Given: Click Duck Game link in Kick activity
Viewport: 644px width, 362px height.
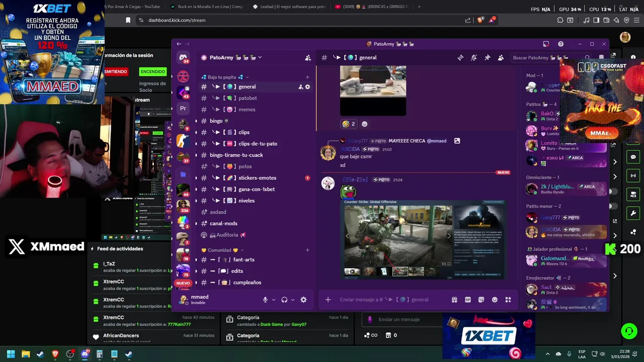Looking at the screenshot, I should point(271,324).
